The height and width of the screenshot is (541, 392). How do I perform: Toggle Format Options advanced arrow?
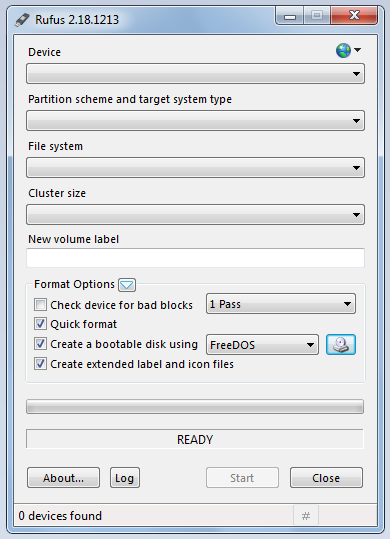tap(127, 285)
